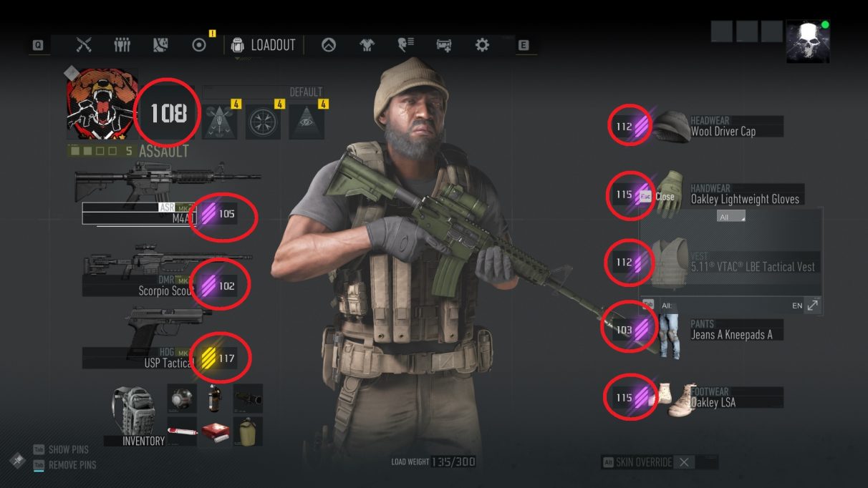Select the shirt customization icon

367,45
